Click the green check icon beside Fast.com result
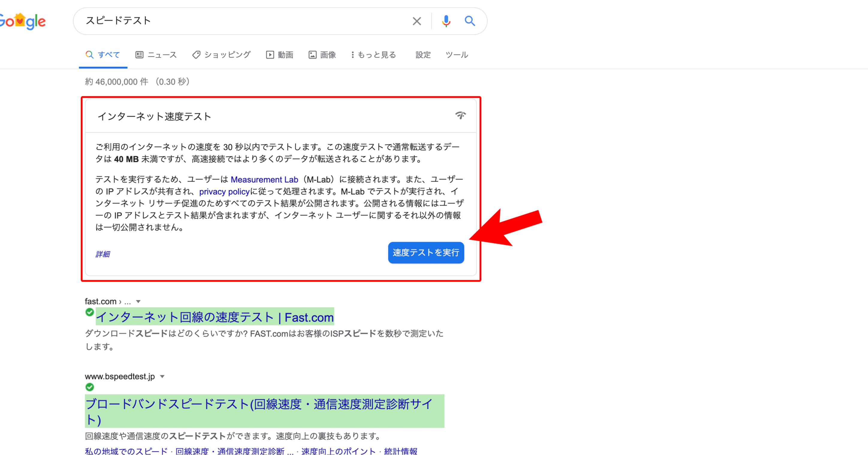The height and width of the screenshot is (455, 868). point(90,312)
